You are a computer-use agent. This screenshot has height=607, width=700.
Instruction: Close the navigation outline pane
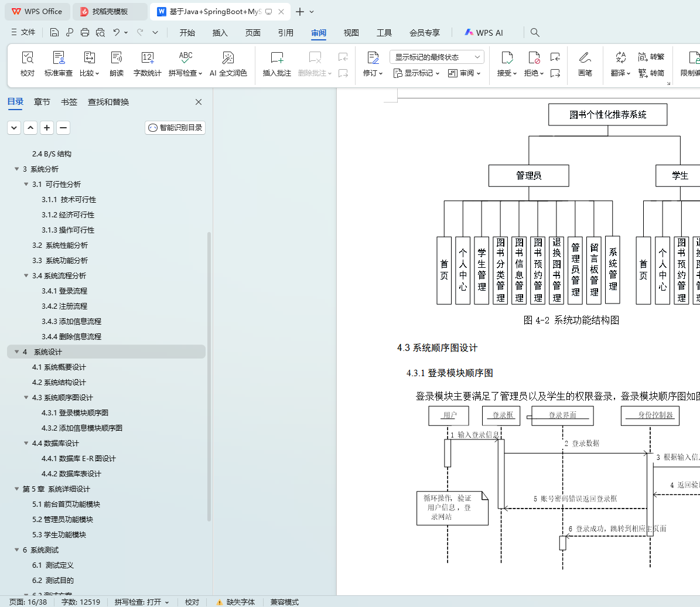(x=199, y=102)
